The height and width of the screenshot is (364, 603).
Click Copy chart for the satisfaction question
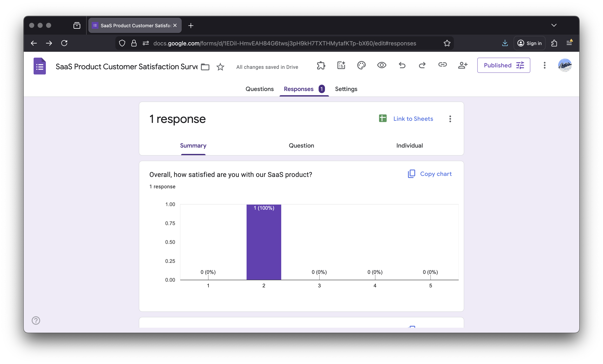coord(430,174)
